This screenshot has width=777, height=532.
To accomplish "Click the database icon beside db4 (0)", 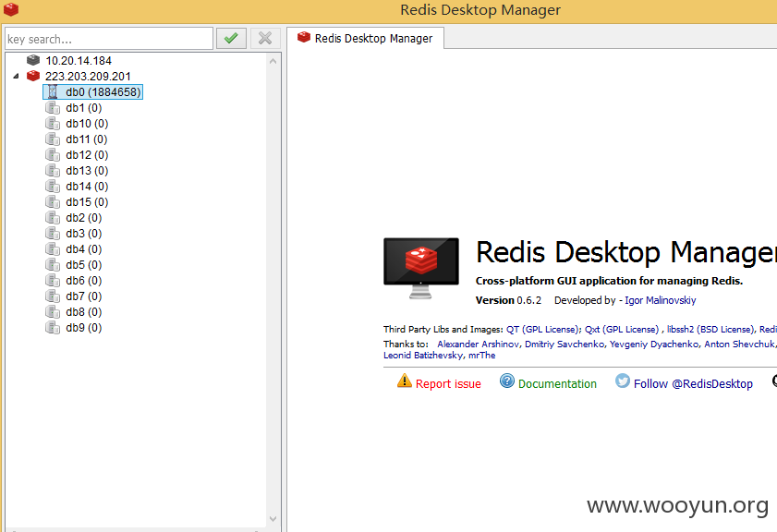I will pyautogui.click(x=53, y=248).
